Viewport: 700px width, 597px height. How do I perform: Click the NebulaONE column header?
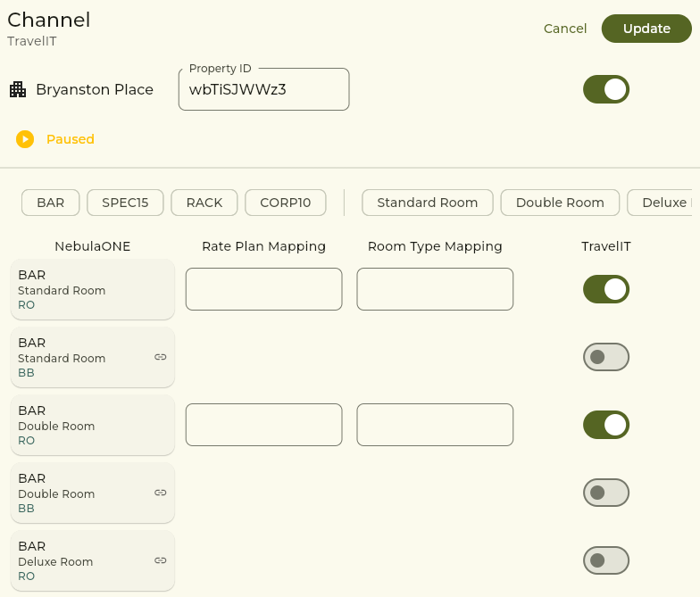click(93, 246)
